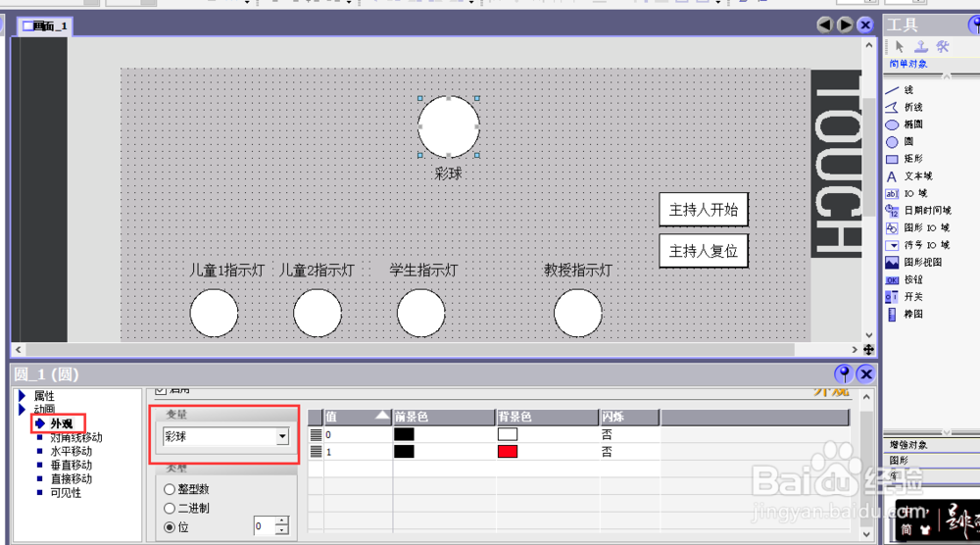
Task: Toggle the Enabled checkbox above variable section
Action: point(161,391)
